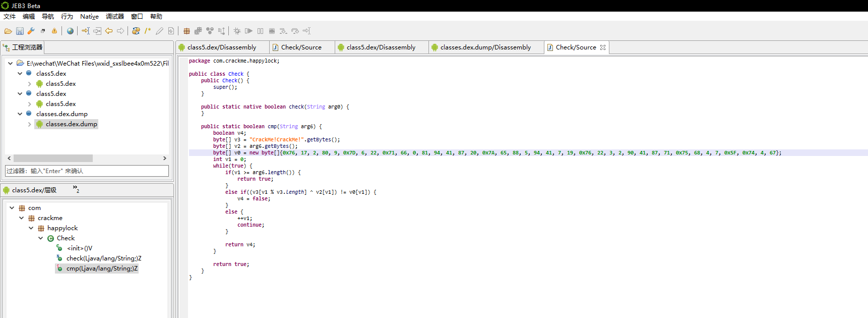Click the yellow warning notifications icon

54,31
